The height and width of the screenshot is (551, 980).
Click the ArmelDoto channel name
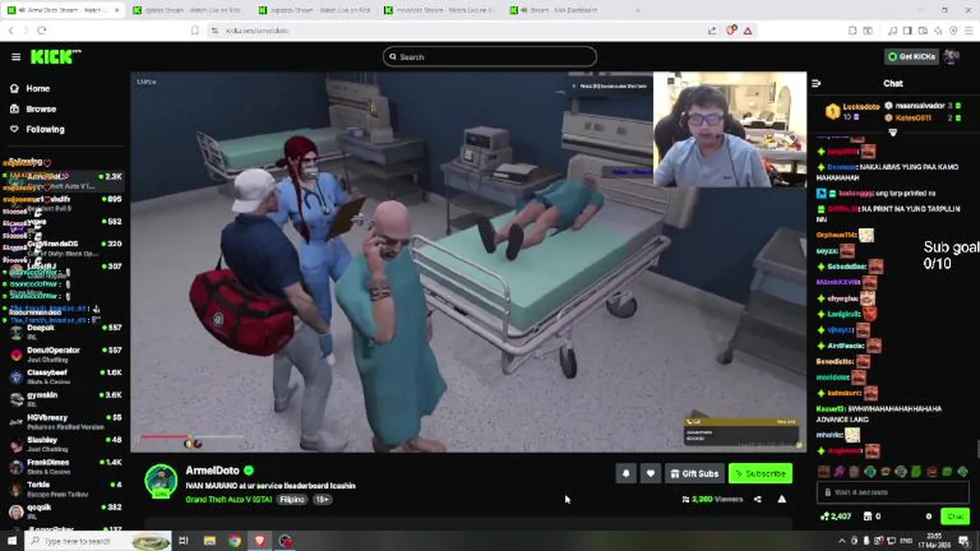[212, 471]
